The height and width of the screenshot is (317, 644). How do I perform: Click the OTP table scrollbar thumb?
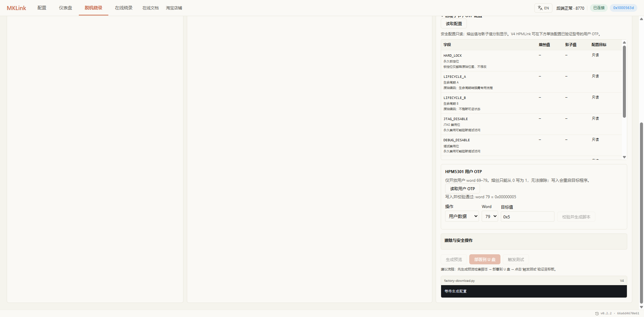[624, 82]
